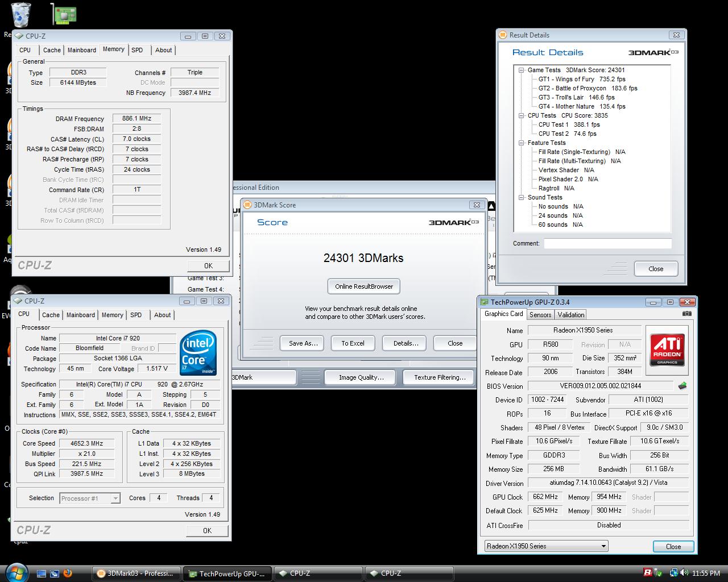Click Switch between windows quick launch icon
The width and height of the screenshot is (728, 582).
click(x=55, y=573)
